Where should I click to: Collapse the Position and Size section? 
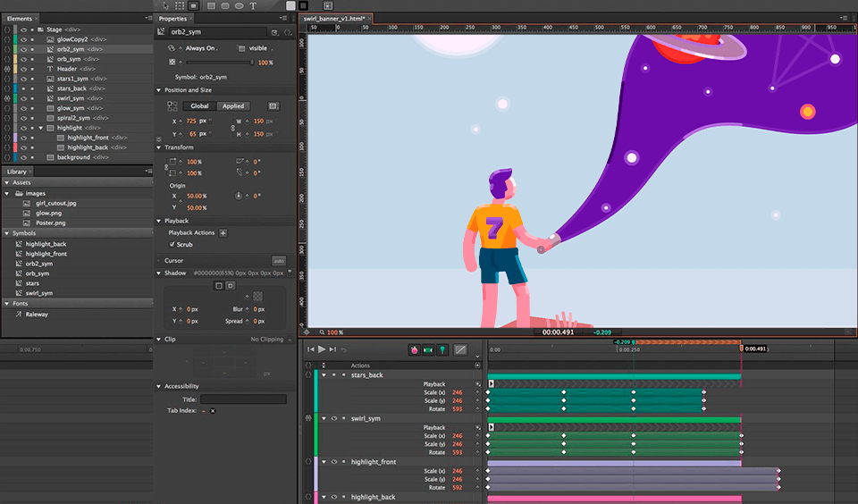click(x=159, y=90)
